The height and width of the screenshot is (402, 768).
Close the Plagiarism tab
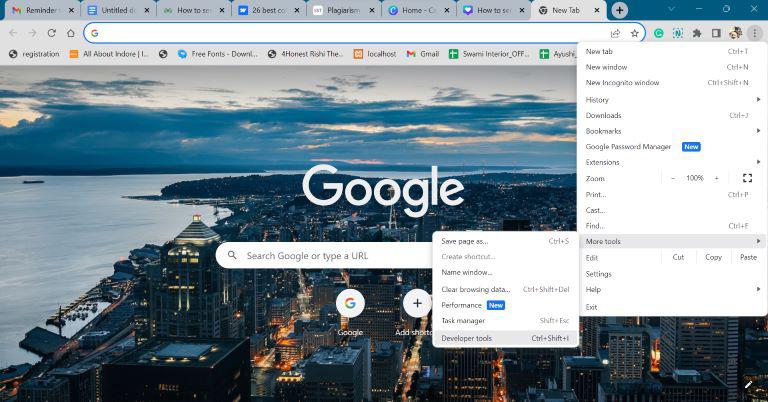372,10
